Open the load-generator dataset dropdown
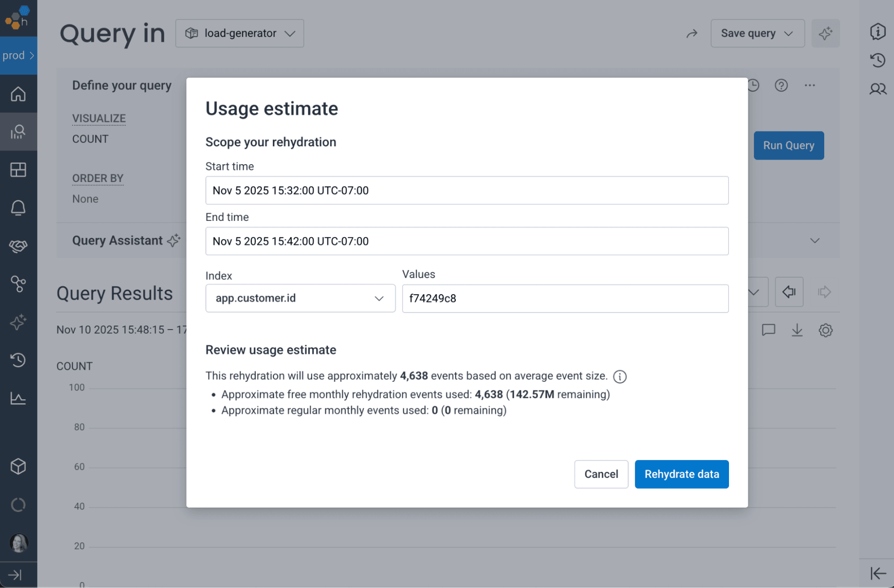 (x=240, y=33)
